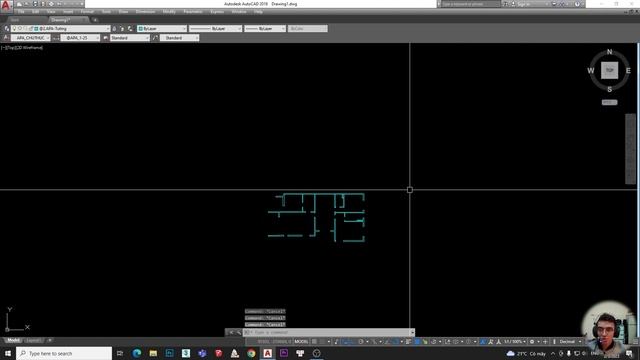Click the TOP face of the ViewCube
Image resolution: width=640 pixels, height=360 pixels.
[x=609, y=70]
